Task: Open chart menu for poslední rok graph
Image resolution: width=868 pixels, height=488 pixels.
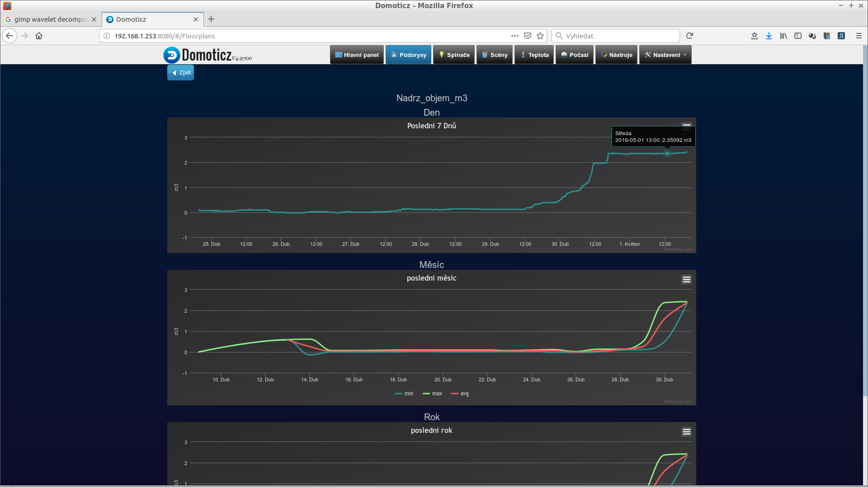Action: tap(686, 432)
